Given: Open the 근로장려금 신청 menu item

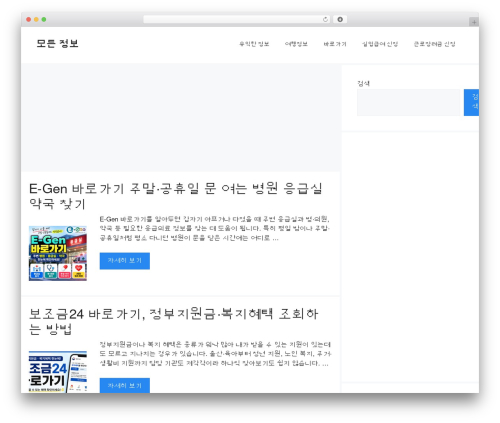Looking at the screenshot, I should 434,44.
